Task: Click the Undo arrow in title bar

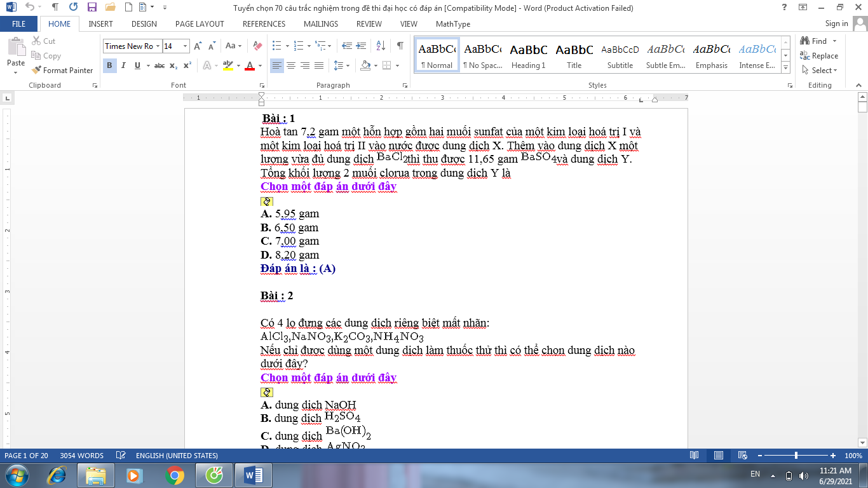Action: point(29,8)
